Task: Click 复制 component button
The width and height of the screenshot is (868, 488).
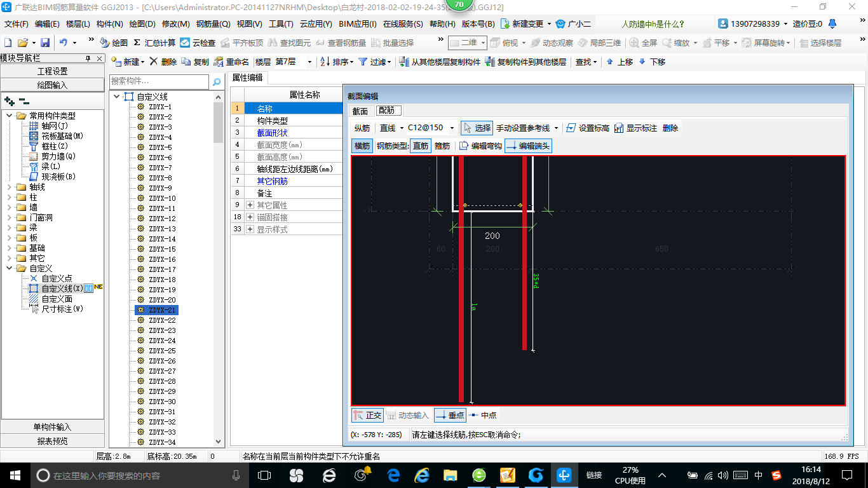Action: point(195,62)
